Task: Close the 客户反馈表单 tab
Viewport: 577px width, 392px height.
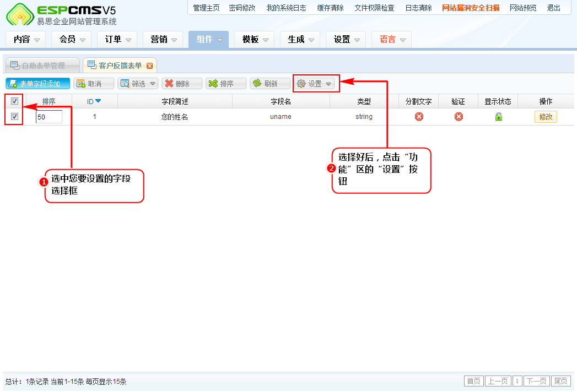Action: click(x=149, y=66)
